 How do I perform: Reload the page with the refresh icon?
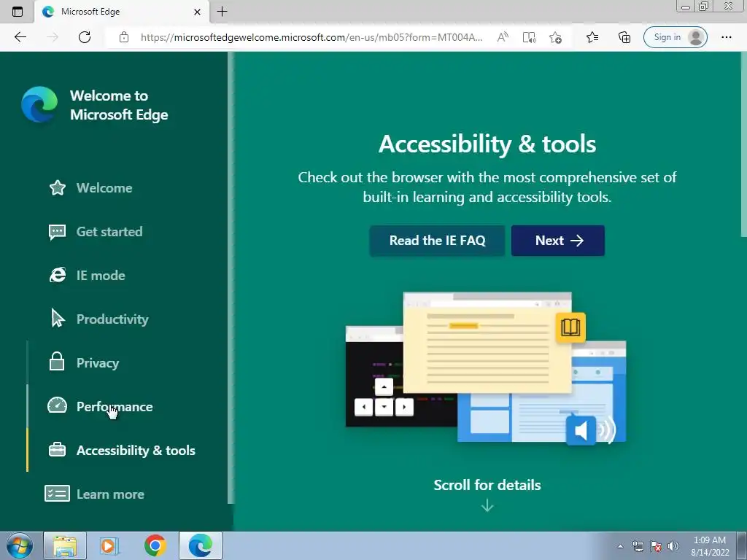pyautogui.click(x=85, y=37)
